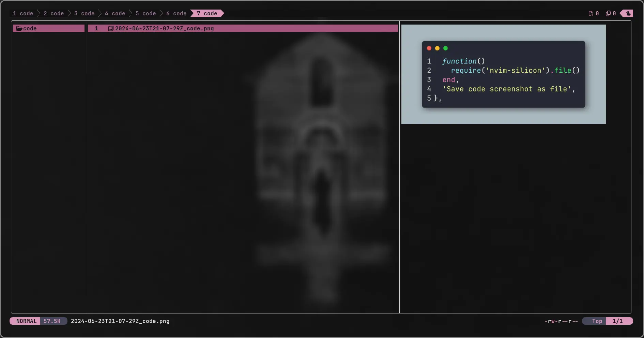This screenshot has width=644, height=338.
Task: Select the code folder in the parent pane
Action: click(49, 28)
